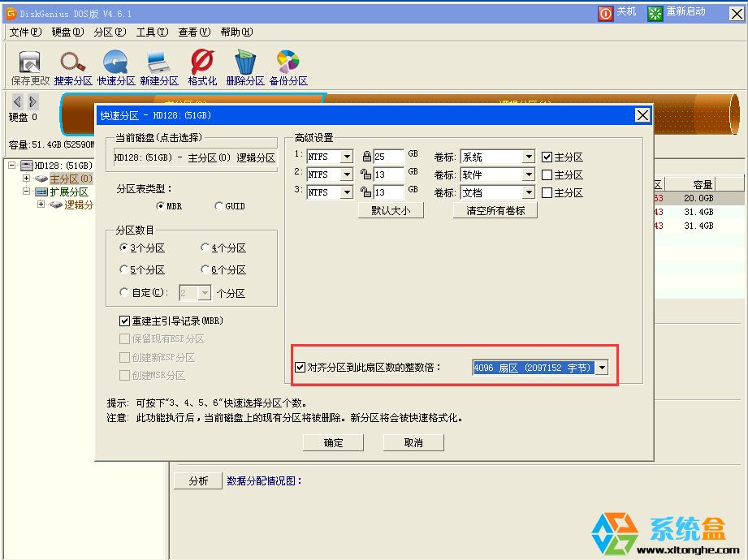Choose 3 partitions (3个分区) option
The width and height of the screenshot is (748, 560).
click(x=123, y=248)
